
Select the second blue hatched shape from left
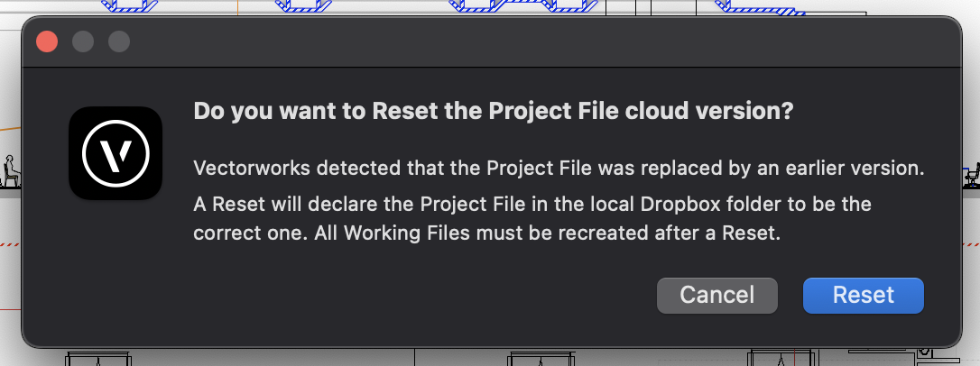302,7
